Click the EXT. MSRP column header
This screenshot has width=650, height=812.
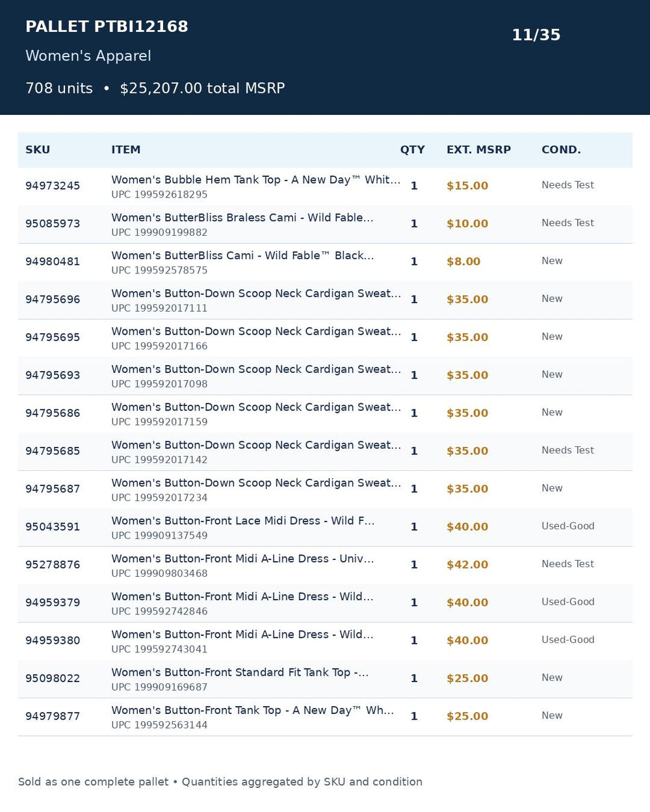coord(479,150)
